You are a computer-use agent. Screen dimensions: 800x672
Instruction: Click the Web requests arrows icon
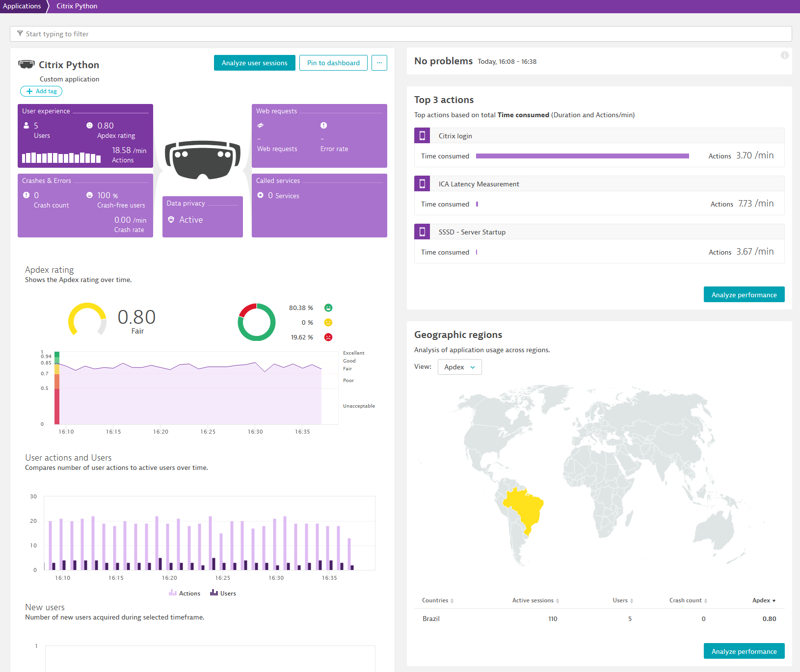[x=261, y=126]
